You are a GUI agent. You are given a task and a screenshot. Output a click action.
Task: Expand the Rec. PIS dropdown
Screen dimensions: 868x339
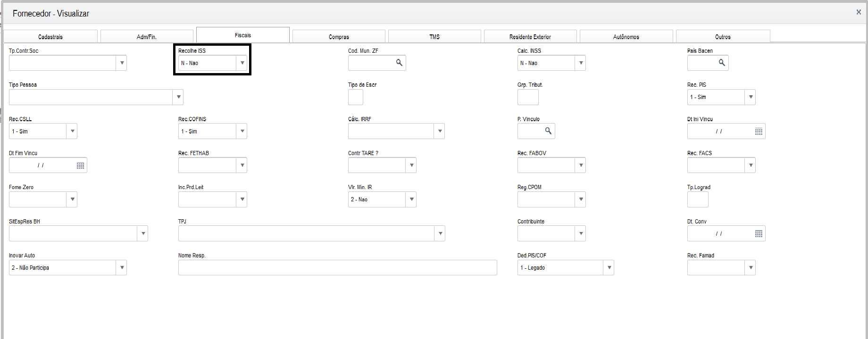click(x=751, y=97)
